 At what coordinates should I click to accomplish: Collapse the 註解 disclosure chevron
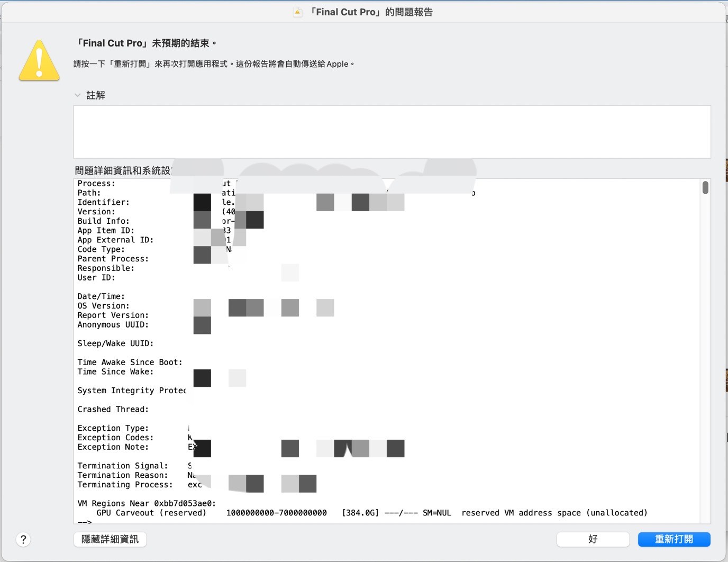pyautogui.click(x=78, y=95)
